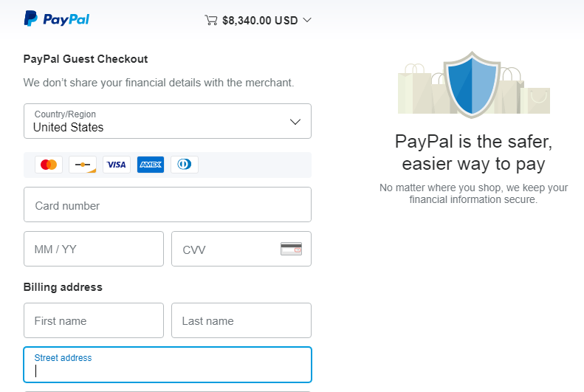Click the PayPal Guest Checkout heading

click(86, 59)
